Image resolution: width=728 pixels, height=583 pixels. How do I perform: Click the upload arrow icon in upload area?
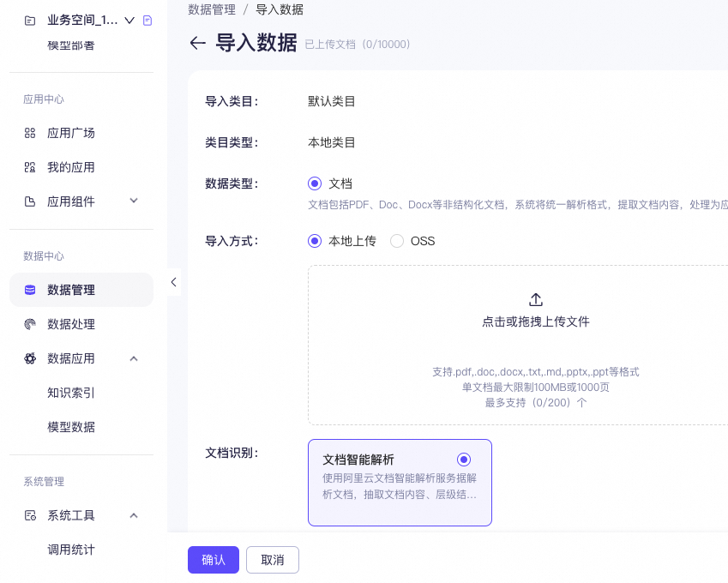[x=535, y=299]
